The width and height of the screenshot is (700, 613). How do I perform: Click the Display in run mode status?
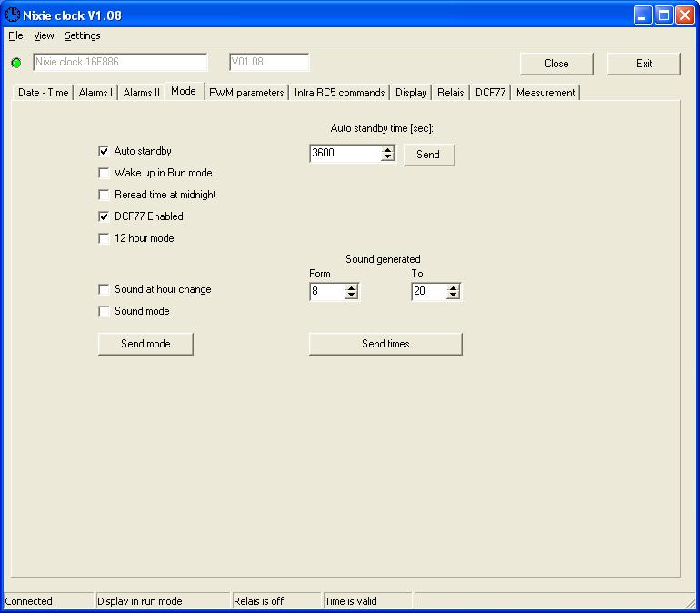[163, 601]
